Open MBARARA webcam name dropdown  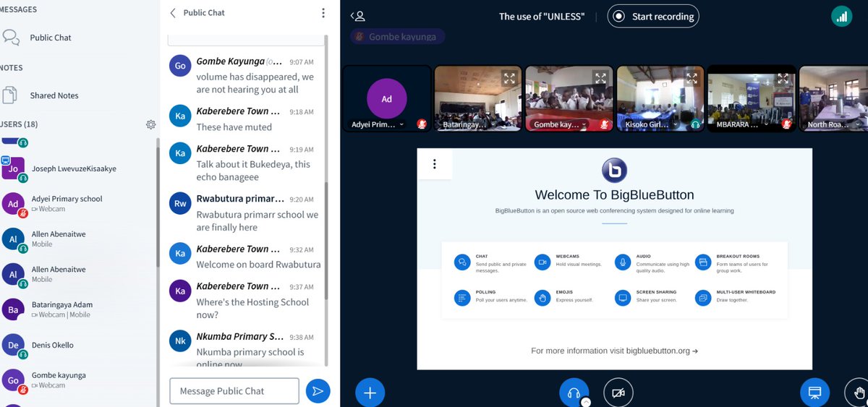pyautogui.click(x=744, y=124)
